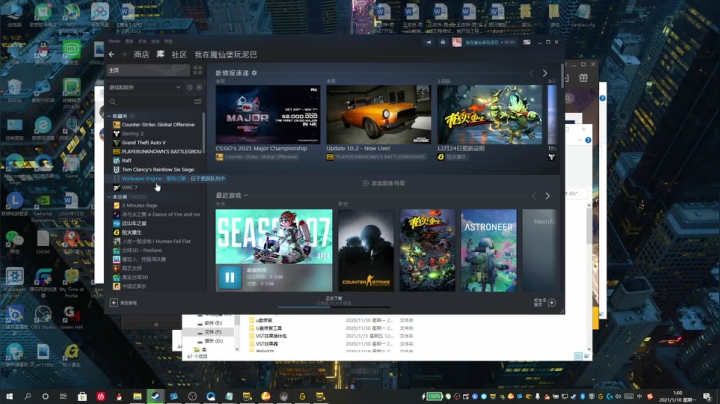The height and width of the screenshot is (404, 720).
Task: Select 5 Minutes Rage game
Action: [x=136, y=206]
